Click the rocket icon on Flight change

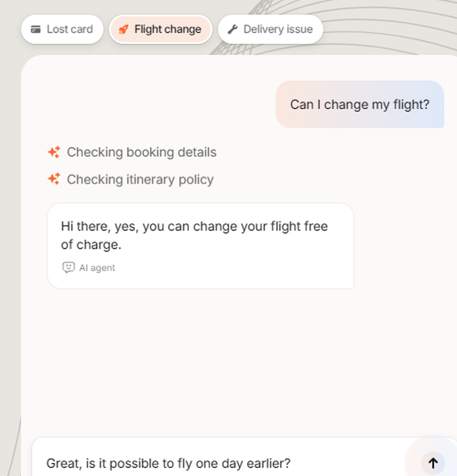[123, 29]
